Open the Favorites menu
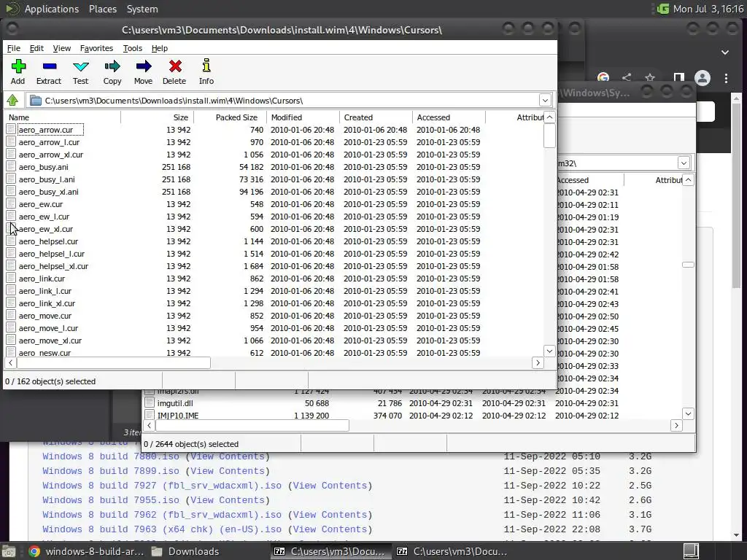The width and height of the screenshot is (747, 560). click(x=97, y=48)
